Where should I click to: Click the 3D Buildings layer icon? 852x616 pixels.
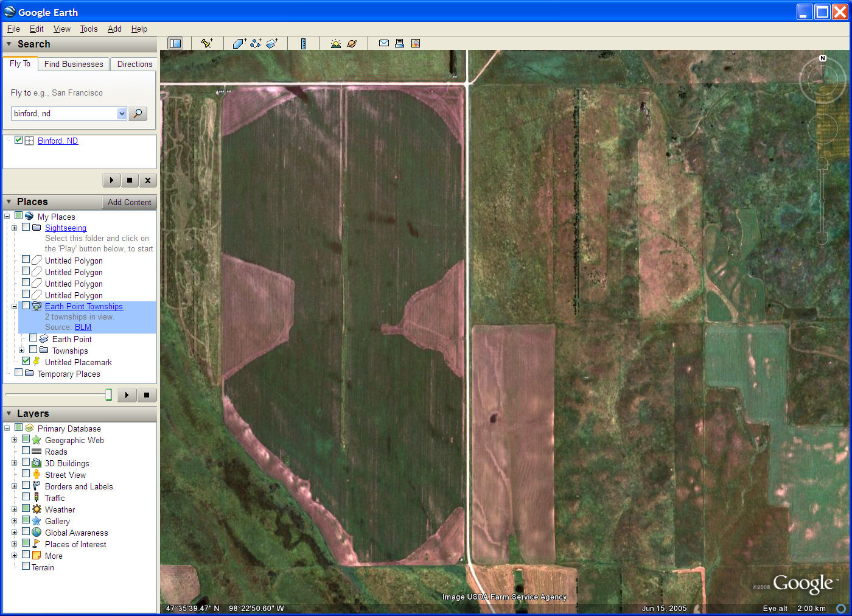(37, 463)
